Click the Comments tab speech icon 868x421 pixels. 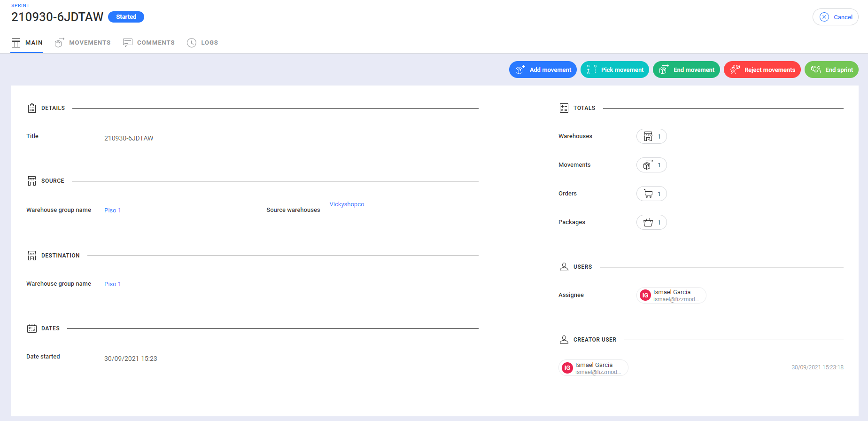click(128, 43)
